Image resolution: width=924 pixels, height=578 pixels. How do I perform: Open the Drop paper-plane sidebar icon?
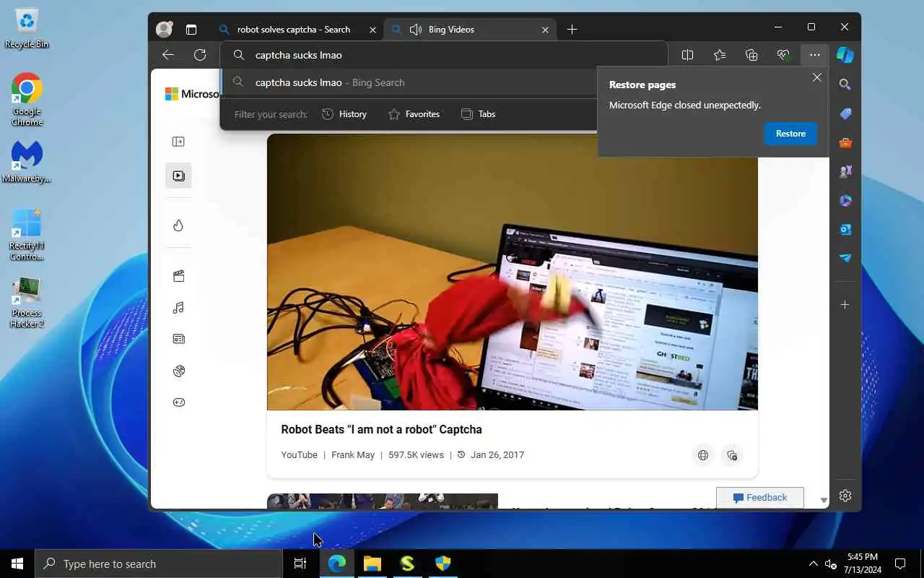[x=845, y=258]
